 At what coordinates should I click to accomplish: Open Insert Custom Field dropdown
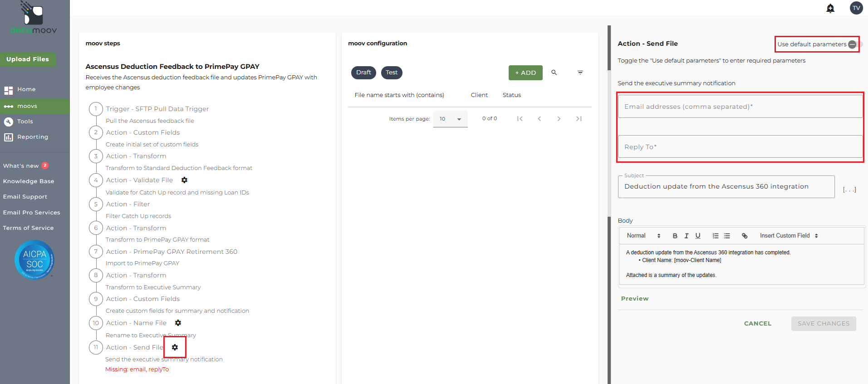789,236
